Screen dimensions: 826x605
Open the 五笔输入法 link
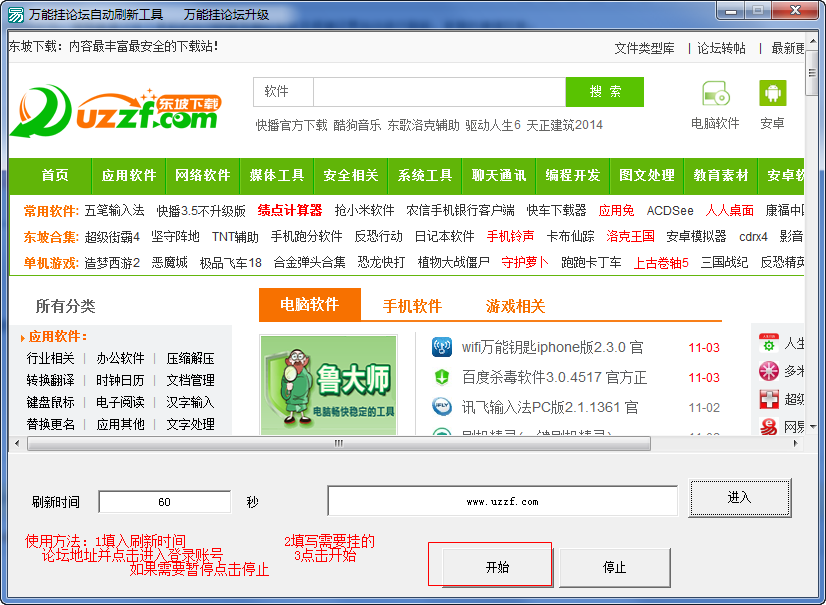point(114,211)
